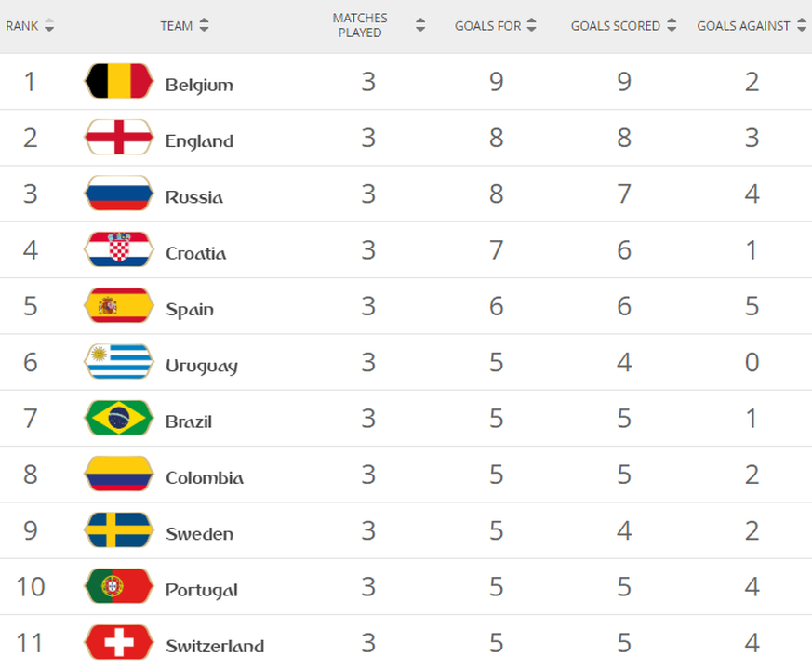Sort by Goals For arrows
Viewport: 812px width, 669px height.
point(531,26)
